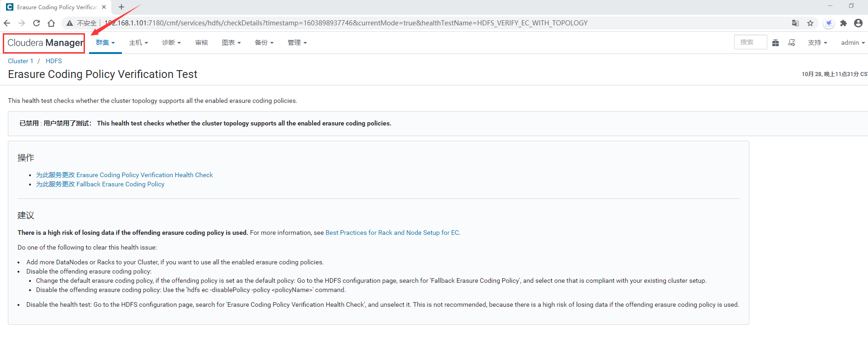Open the translate page icon
Image resolution: width=868 pixels, height=346 pixels.
tap(796, 23)
